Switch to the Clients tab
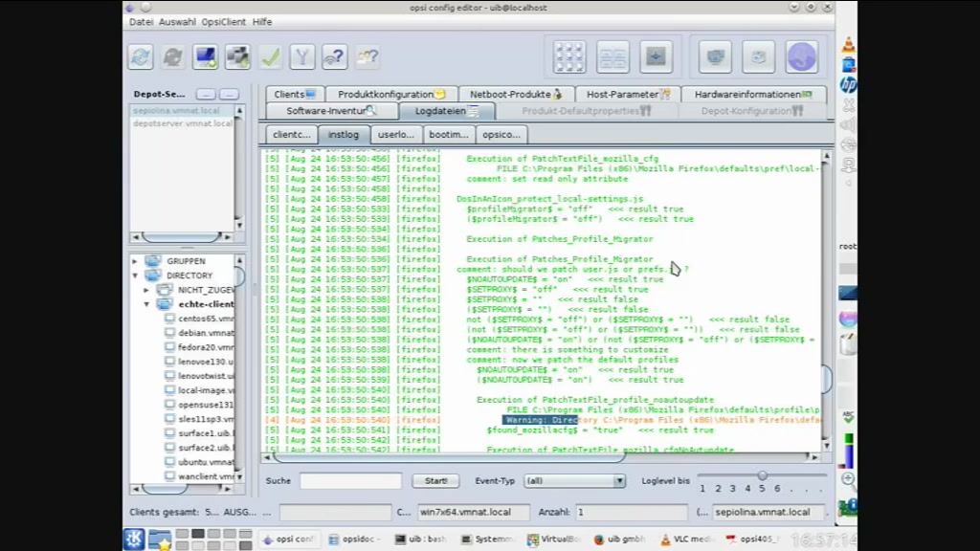 coord(295,95)
